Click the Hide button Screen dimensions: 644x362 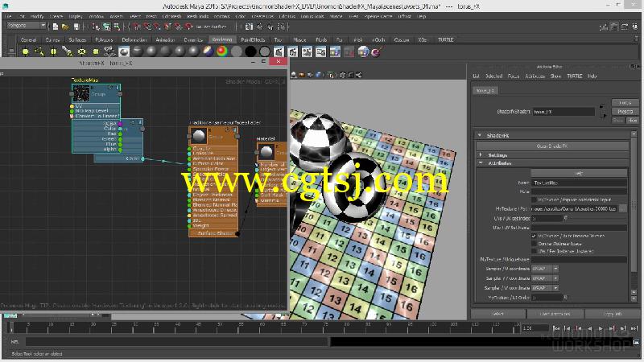[632, 120]
